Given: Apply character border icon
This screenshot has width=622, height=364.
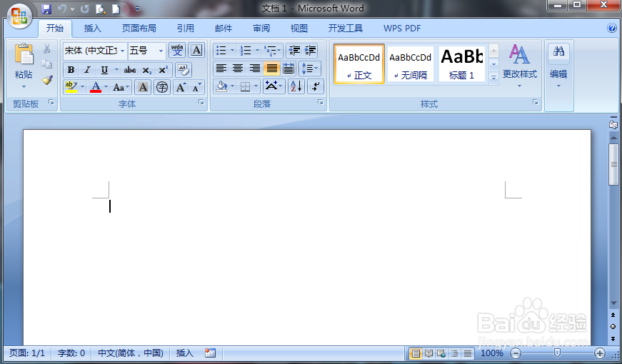Looking at the screenshot, I should (x=197, y=51).
